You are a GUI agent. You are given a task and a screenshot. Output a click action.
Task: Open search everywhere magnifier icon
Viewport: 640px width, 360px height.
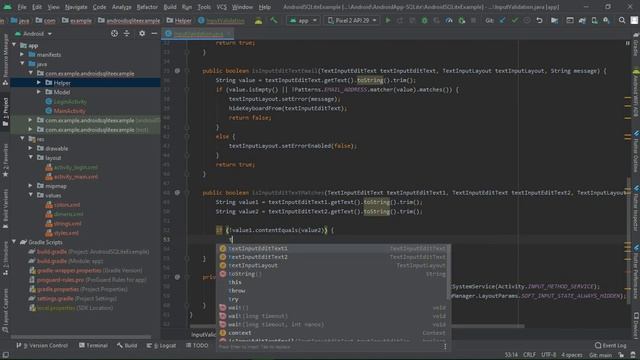[622, 20]
